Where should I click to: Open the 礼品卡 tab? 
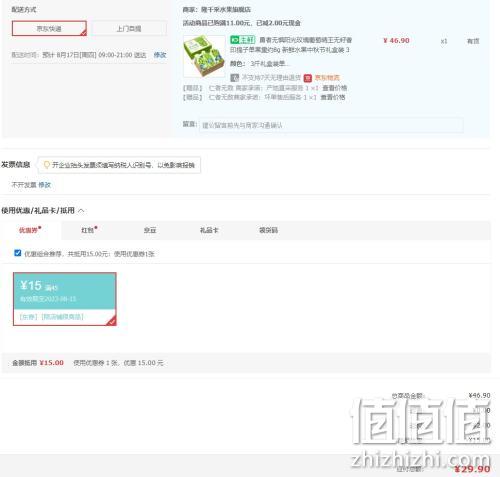coord(209,230)
